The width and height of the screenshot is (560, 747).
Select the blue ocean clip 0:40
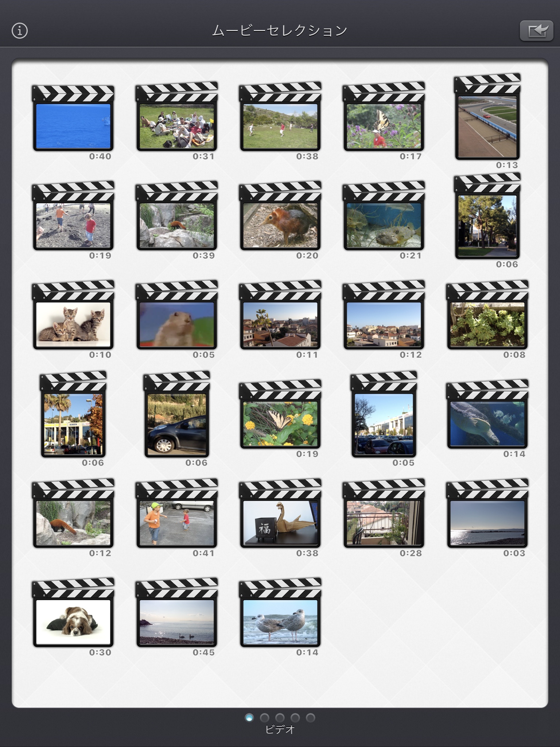pyautogui.click(x=73, y=119)
